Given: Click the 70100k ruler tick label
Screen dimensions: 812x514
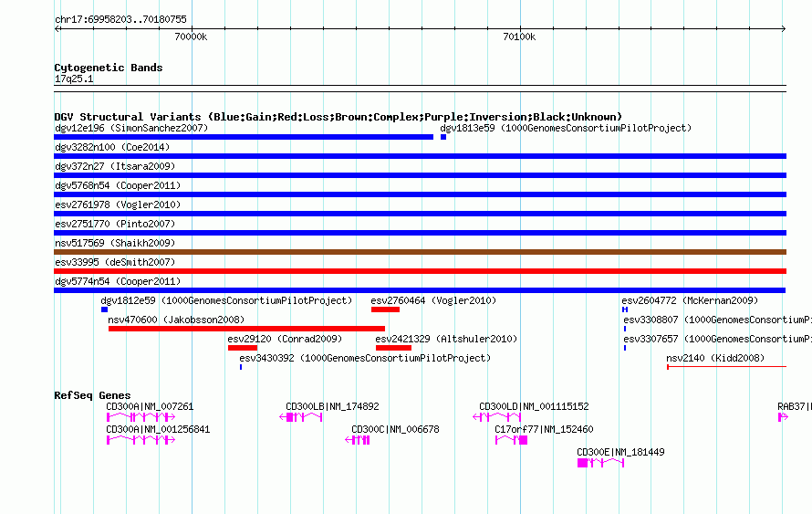Looking at the screenshot, I should [x=519, y=37].
